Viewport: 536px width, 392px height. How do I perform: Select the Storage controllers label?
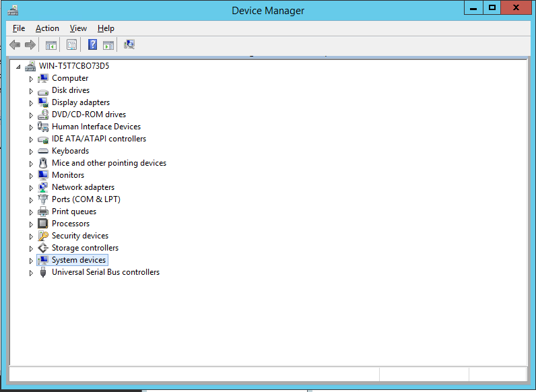coord(85,248)
